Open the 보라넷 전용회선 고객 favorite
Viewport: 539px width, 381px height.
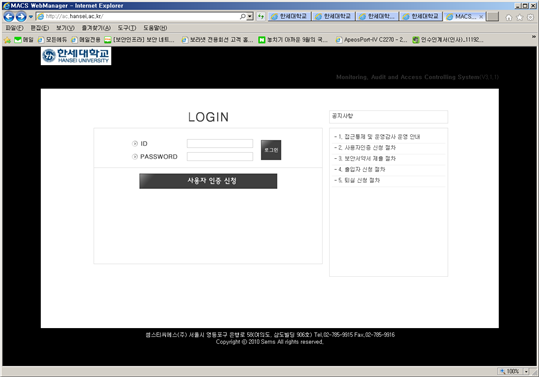217,40
